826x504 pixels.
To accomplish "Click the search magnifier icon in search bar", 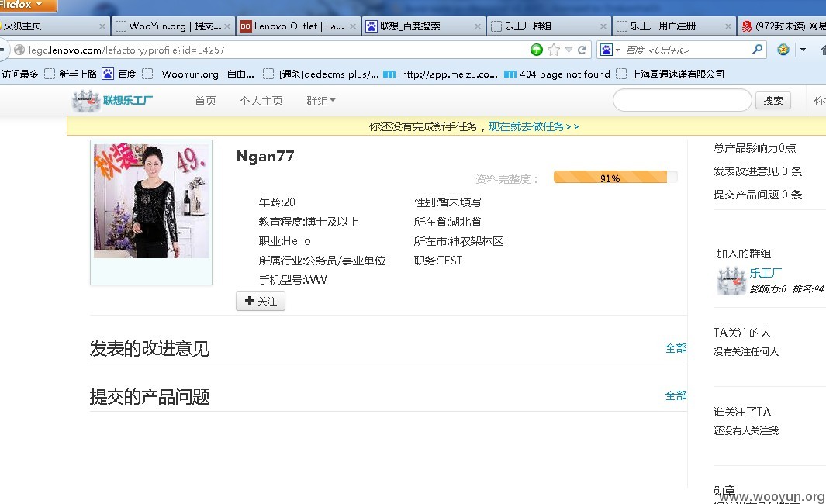I will click(757, 50).
